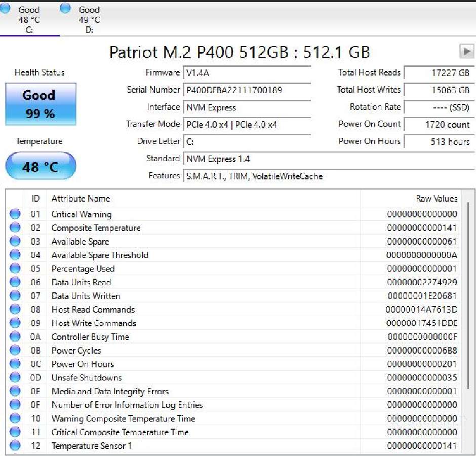This screenshot has width=476, height=456.
Task: Select the Media and Data Integrity Errors row
Action: 233,391
